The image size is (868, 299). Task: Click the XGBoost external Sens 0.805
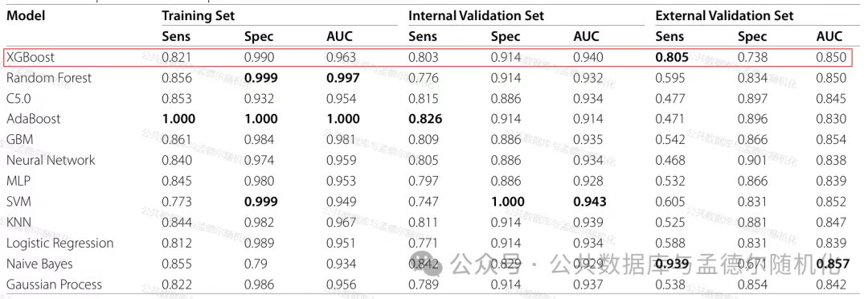click(x=672, y=57)
